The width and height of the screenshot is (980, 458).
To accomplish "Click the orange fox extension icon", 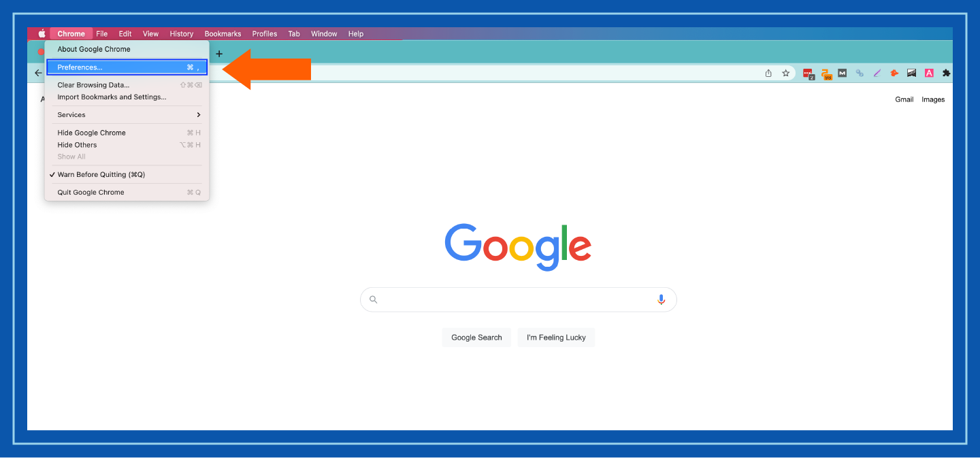I will pos(894,73).
